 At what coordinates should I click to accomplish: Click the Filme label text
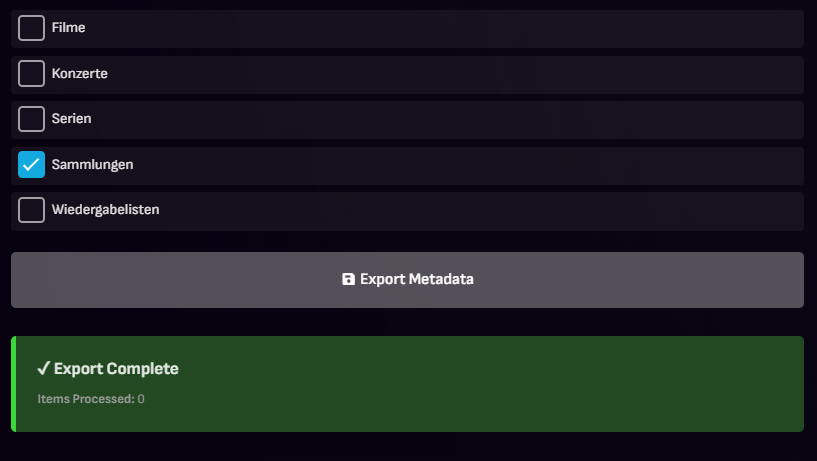(x=69, y=28)
